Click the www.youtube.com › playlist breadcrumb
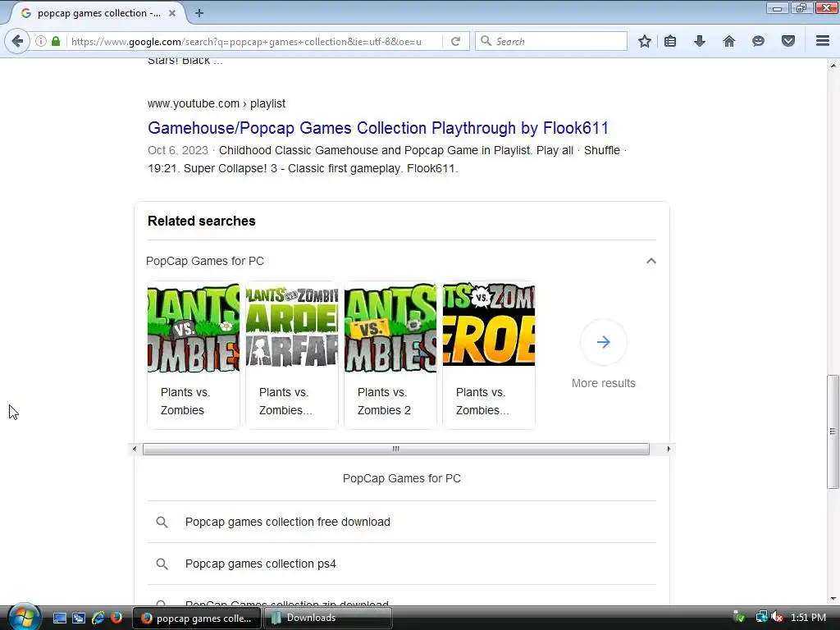Image resolution: width=840 pixels, height=630 pixels. (217, 103)
